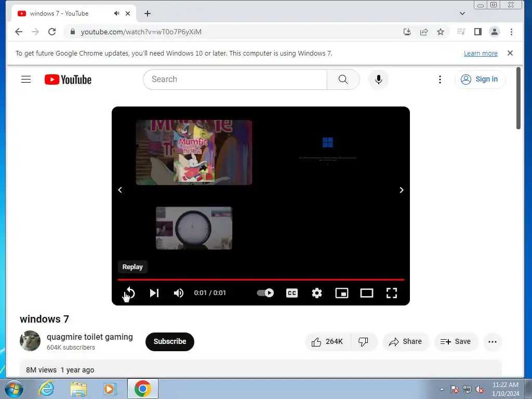The height and width of the screenshot is (399, 532).
Task: Show hidden tray icons arrow
Action: point(442,389)
